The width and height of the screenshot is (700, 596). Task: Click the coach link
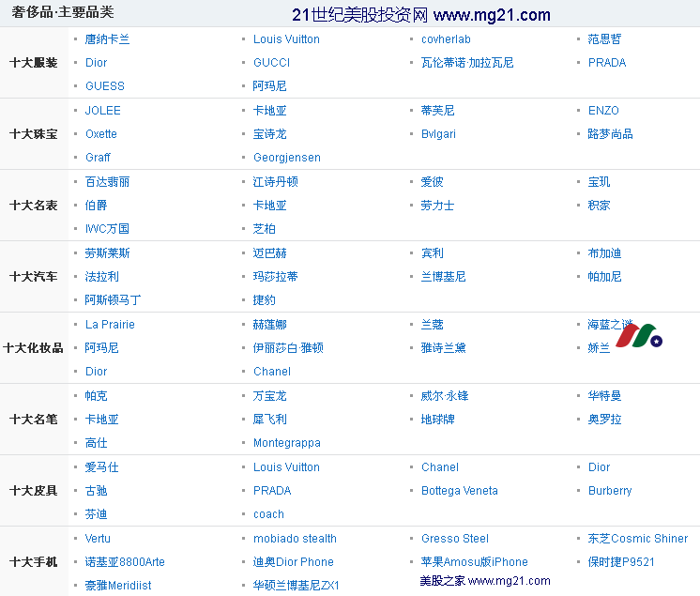click(x=268, y=514)
